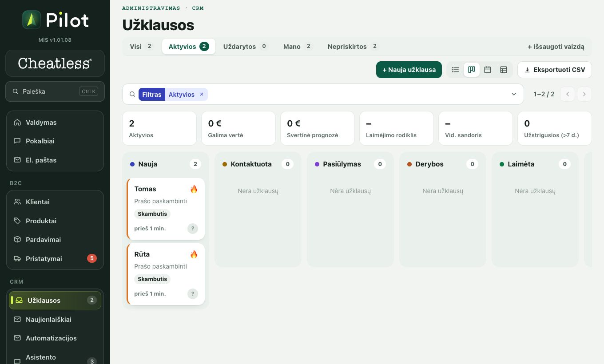604x364 pixels.
Task: Show the Visi tab
Action: click(x=141, y=47)
